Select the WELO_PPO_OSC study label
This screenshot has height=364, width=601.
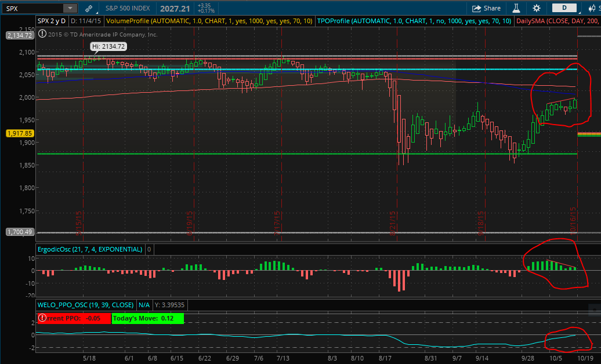(85, 305)
